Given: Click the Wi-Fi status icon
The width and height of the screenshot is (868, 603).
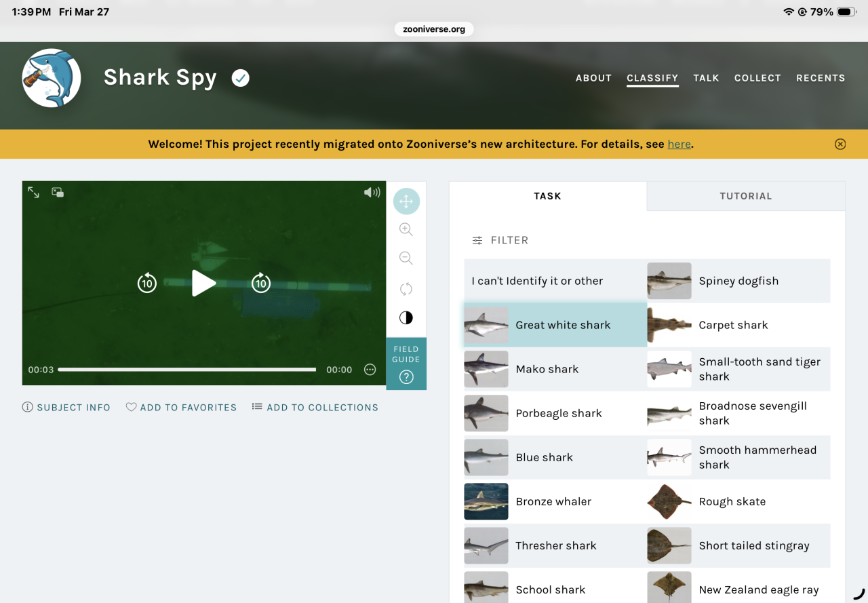Looking at the screenshot, I should click(788, 12).
